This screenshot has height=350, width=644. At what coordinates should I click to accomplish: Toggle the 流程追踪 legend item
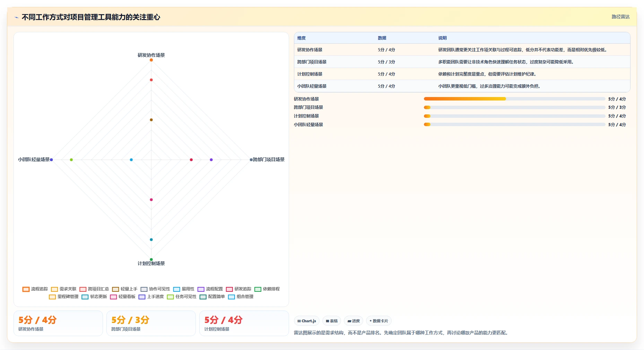(35, 289)
